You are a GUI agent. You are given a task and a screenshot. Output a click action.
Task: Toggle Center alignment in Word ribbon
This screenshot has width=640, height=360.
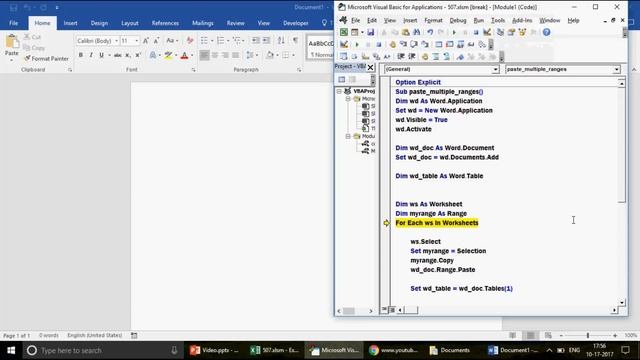coord(215,55)
